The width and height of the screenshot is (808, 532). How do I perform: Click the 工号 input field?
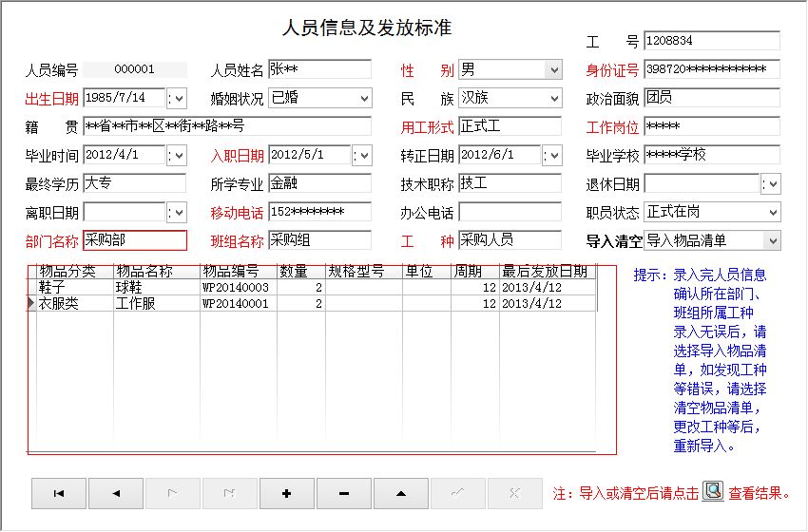[x=711, y=41]
